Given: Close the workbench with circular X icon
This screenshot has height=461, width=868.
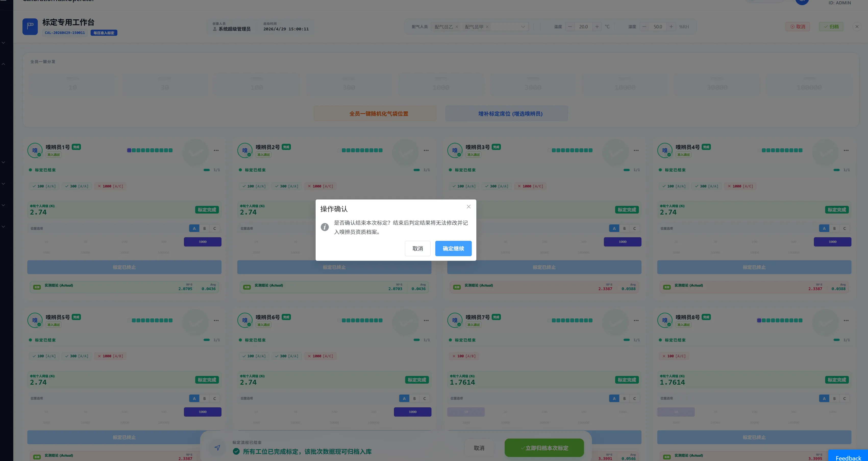Looking at the screenshot, I should pos(857,27).
